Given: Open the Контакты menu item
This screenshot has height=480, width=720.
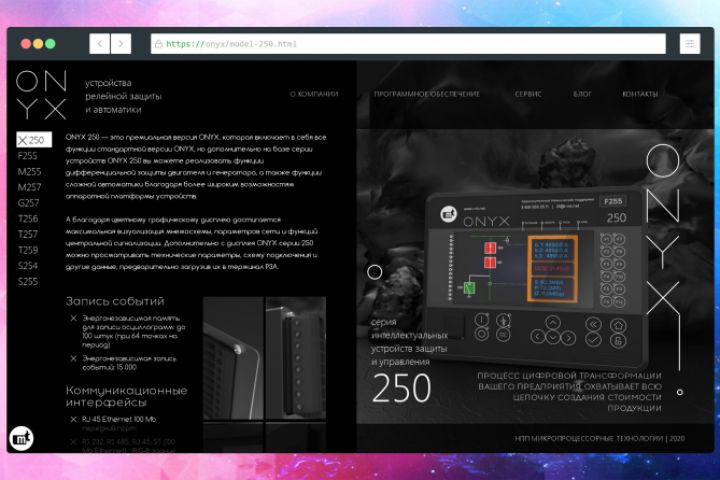Looking at the screenshot, I should pyautogui.click(x=640, y=94).
